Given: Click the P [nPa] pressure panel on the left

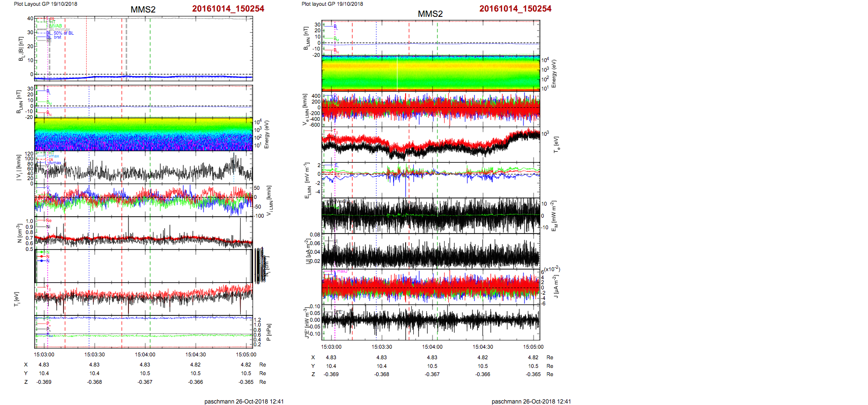Looking at the screenshot, I should 143,331.
